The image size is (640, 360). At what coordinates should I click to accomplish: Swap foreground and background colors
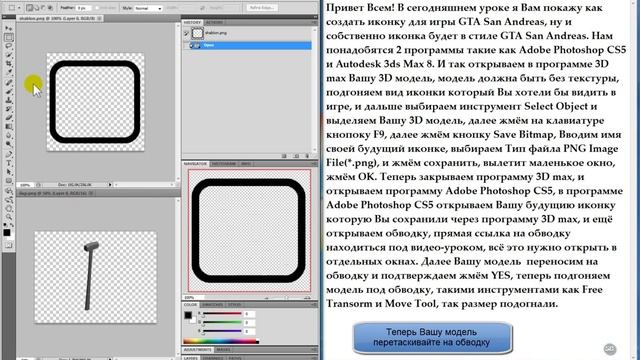click(11, 225)
